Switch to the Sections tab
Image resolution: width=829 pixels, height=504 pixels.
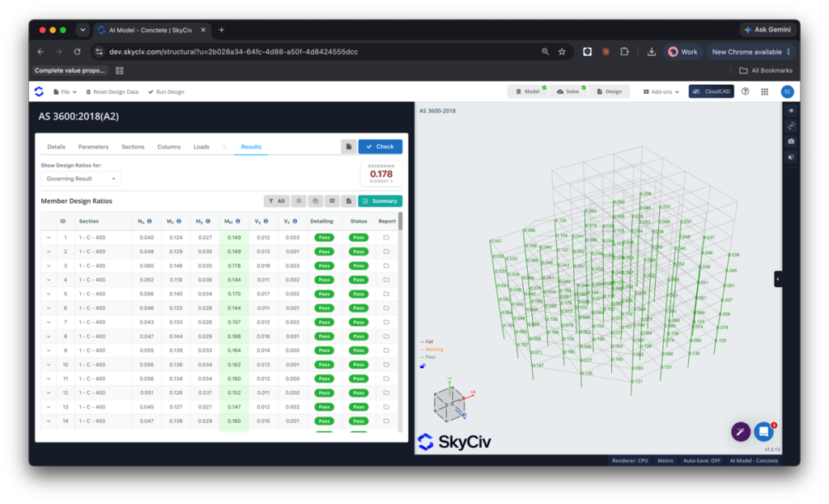tap(133, 147)
